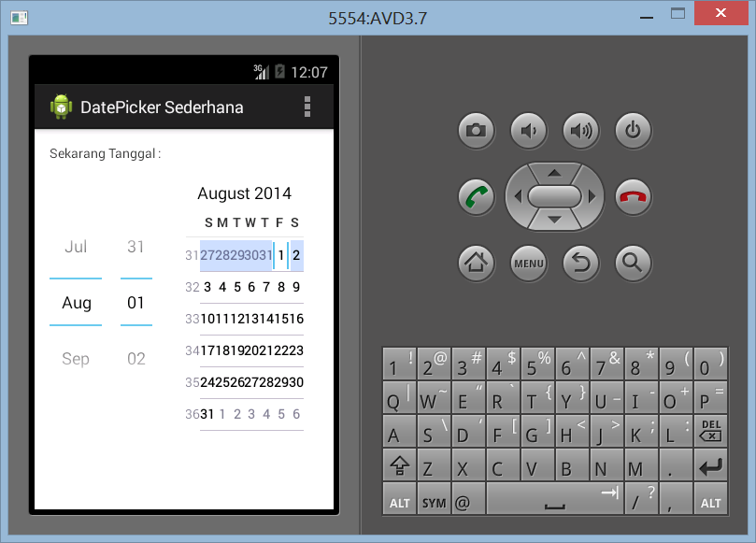Viewport: 756px width, 543px height.
Task: Click the period key on emulator keyboard
Action: point(676,464)
